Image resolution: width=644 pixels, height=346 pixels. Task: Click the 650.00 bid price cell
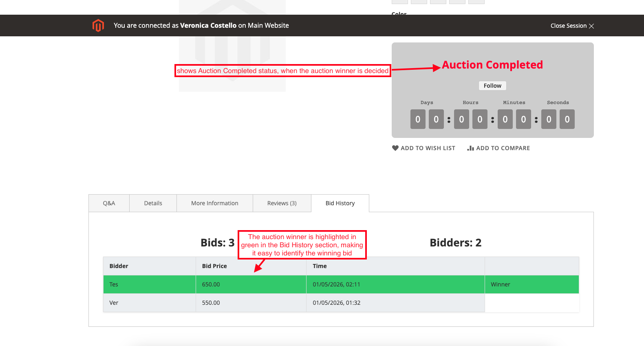coord(211,284)
